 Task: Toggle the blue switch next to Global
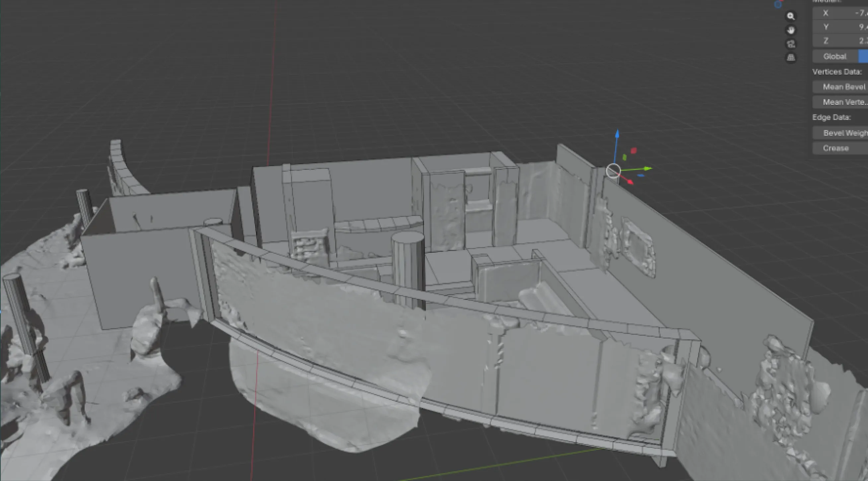[x=863, y=56]
